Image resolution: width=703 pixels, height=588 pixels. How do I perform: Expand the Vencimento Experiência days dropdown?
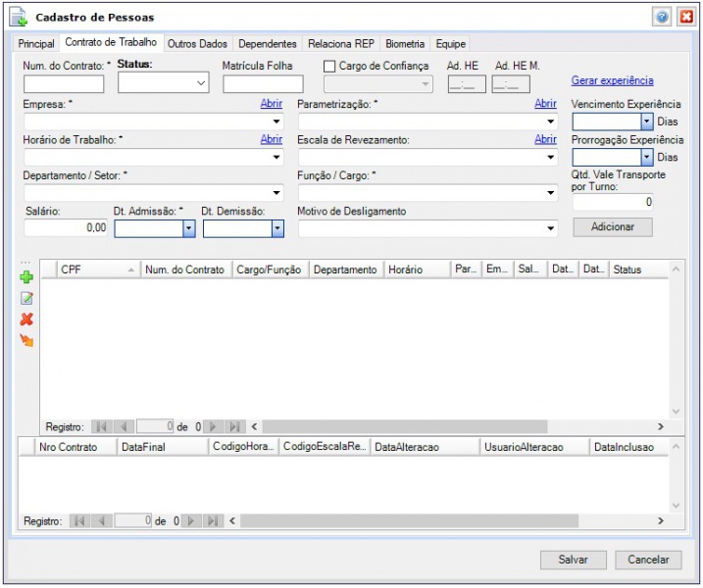click(x=646, y=122)
